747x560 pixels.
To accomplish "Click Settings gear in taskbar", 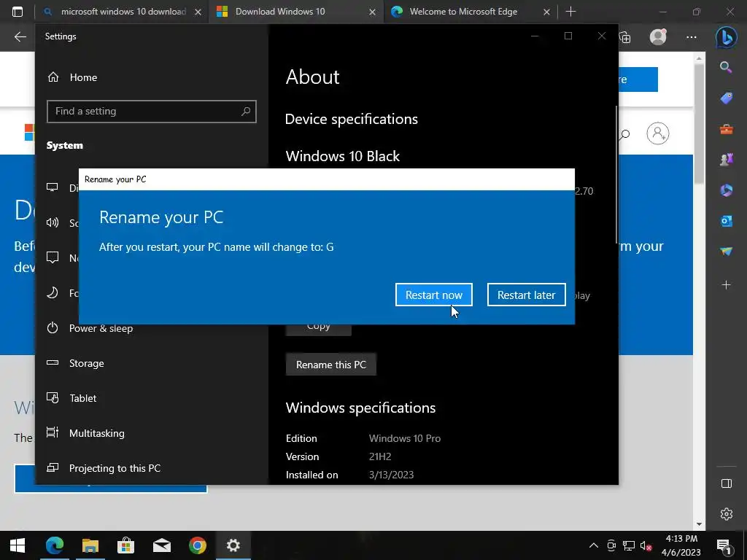I will coord(233,545).
